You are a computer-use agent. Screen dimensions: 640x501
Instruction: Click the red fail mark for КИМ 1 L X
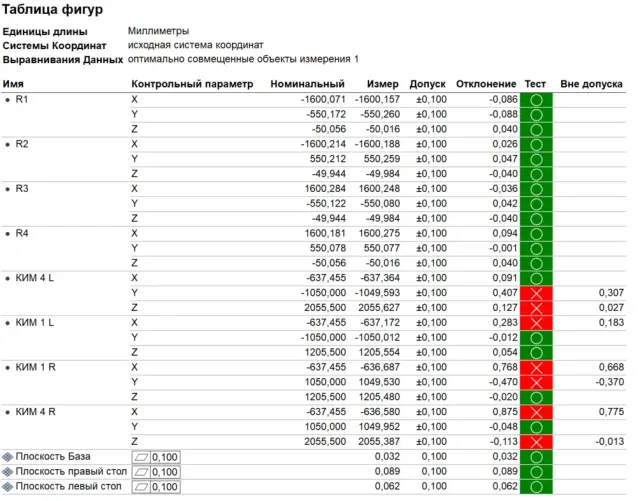click(536, 323)
